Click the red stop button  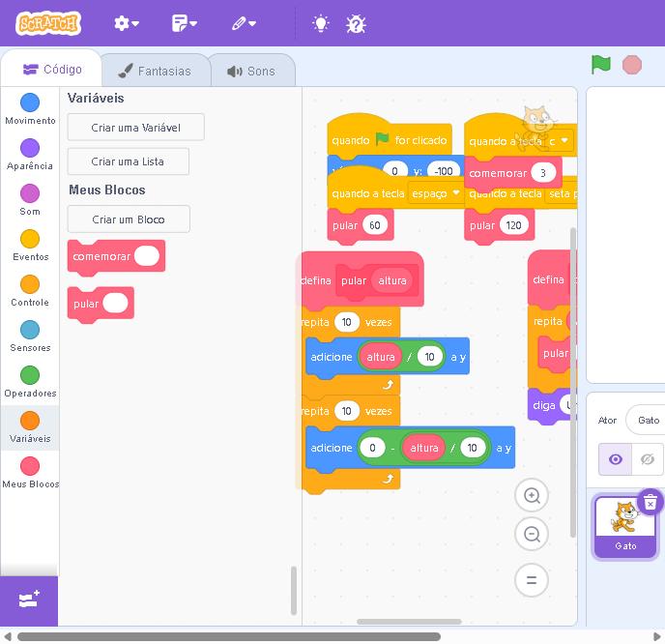click(631, 65)
